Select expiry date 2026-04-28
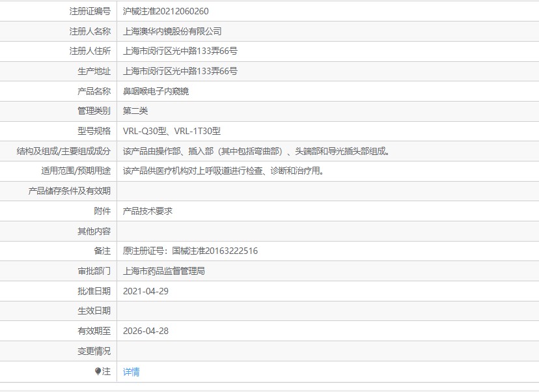Viewport: 539px width, 392px height. point(146,331)
